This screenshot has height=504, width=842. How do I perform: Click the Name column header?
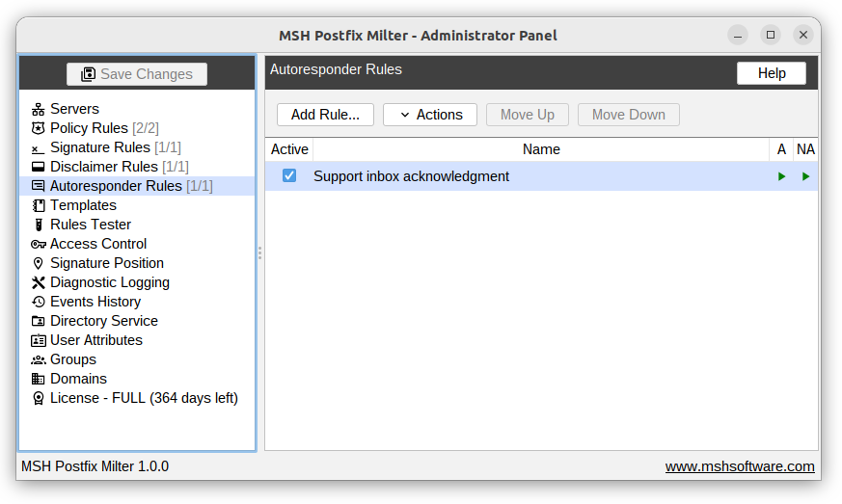click(541, 149)
